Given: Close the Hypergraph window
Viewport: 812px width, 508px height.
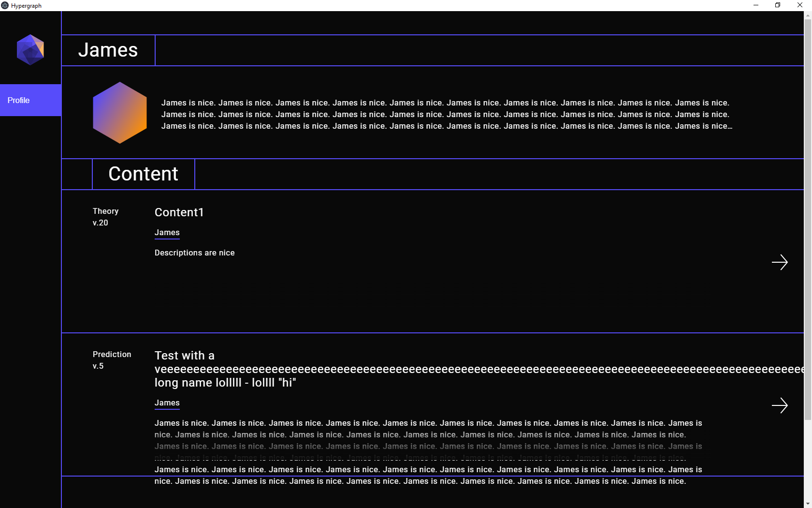Looking at the screenshot, I should tap(800, 5).
